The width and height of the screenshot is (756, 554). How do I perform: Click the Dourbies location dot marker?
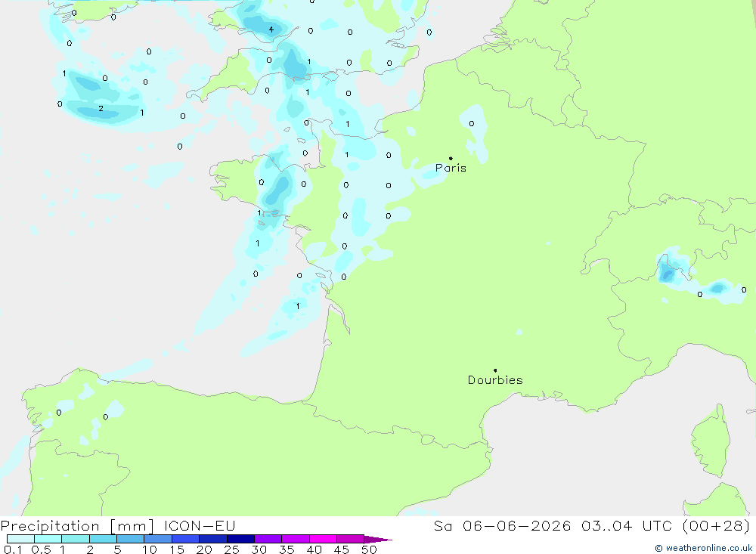(x=495, y=370)
